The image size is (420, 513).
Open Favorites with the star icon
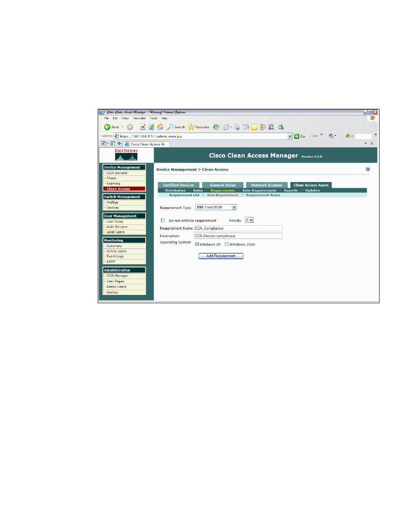(191, 127)
